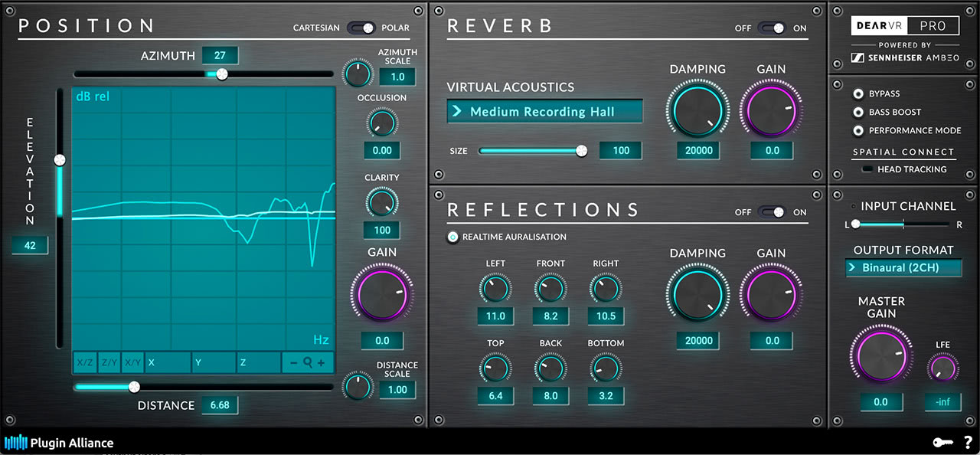The width and height of the screenshot is (980, 455).
Task: Click the Azimuth Scale knob
Action: click(356, 74)
